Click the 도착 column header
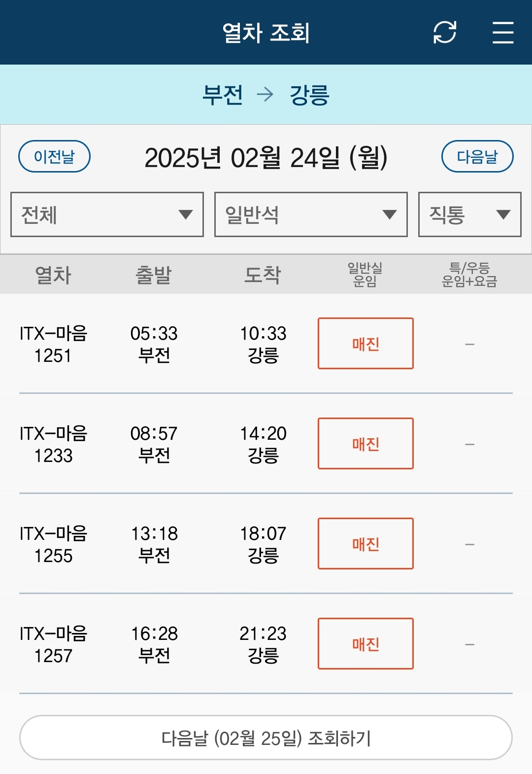Image resolution: width=532 pixels, height=774 pixels. tap(263, 275)
